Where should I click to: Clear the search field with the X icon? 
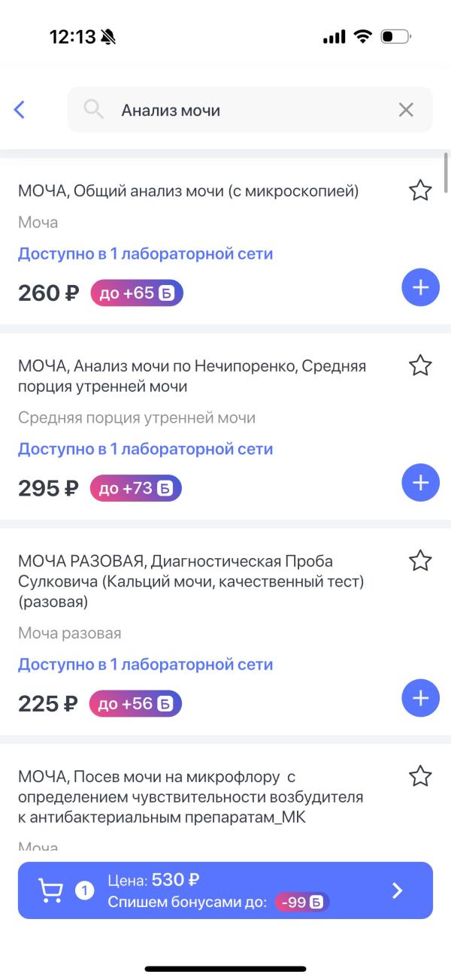tap(406, 110)
